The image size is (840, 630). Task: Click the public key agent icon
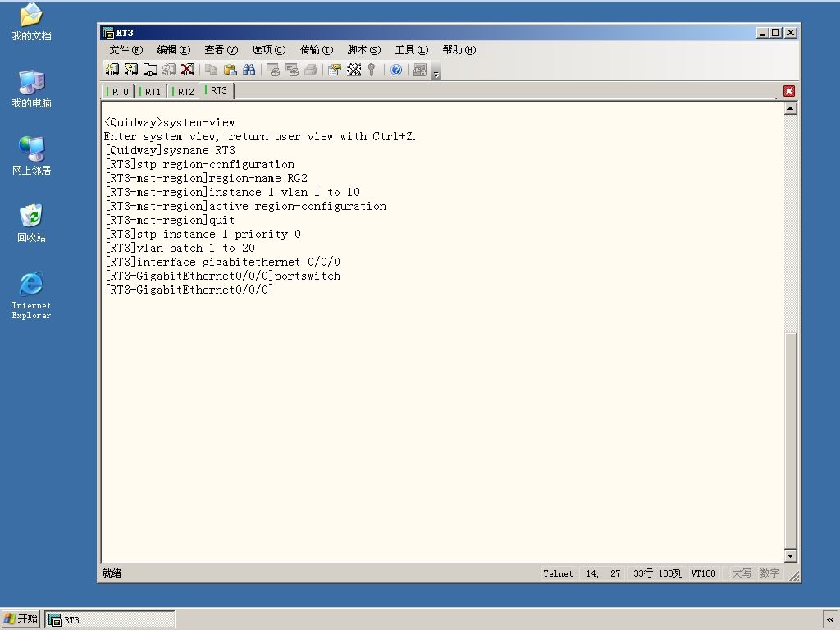coord(372,70)
